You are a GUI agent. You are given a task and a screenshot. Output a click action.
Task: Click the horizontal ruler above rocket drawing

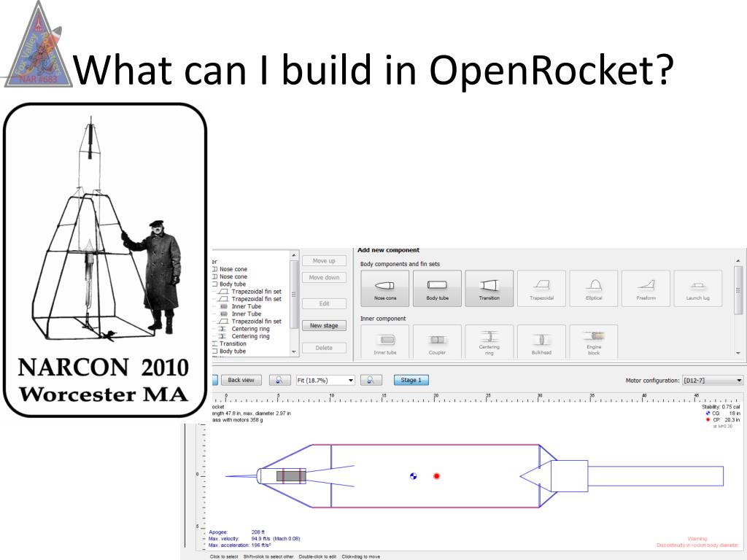pyautogui.click(x=476, y=398)
